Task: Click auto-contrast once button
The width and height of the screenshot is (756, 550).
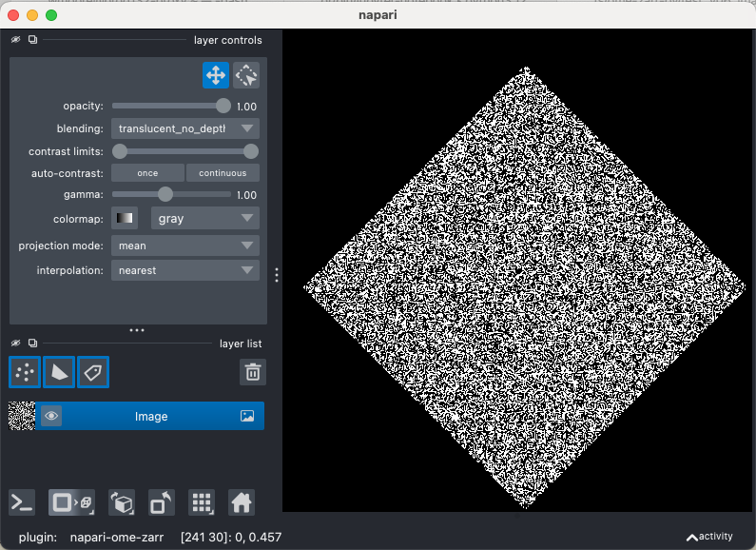Action: [147, 173]
